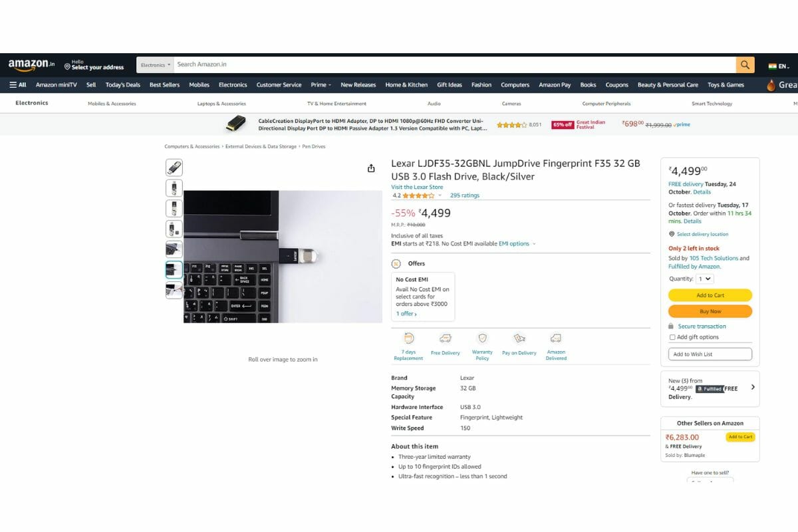Click the Warranty Policy shield icon
The image size is (798, 532).
point(482,338)
